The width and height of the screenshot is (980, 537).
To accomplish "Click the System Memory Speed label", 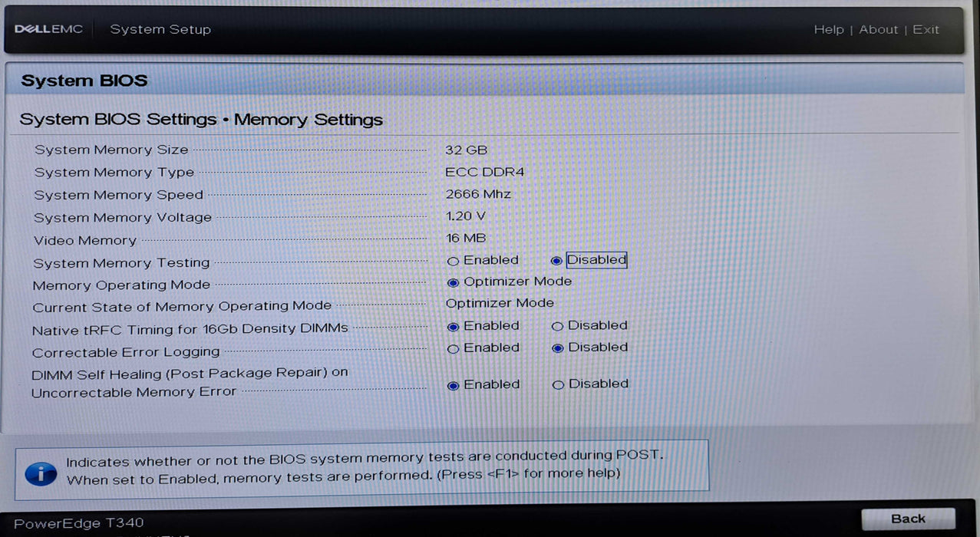I will pyautogui.click(x=119, y=195).
